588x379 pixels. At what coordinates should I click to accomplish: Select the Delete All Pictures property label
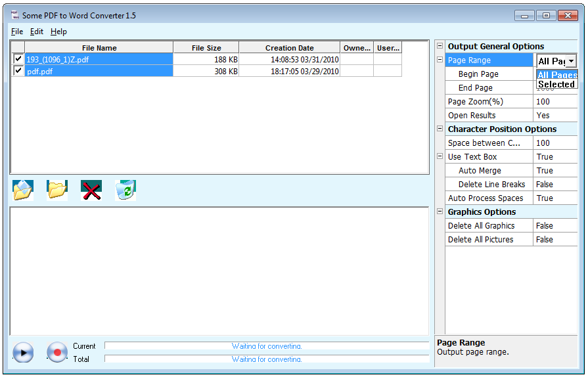(489, 239)
